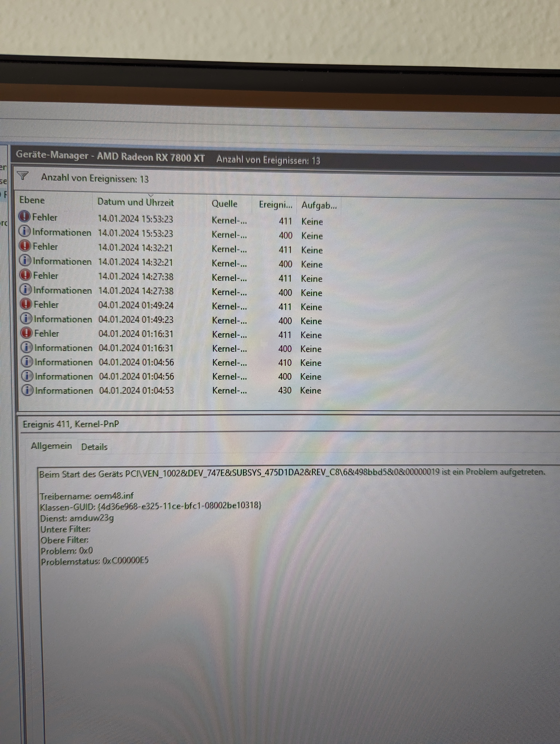This screenshot has height=744, width=560.
Task: Click the error icon of the 15:53:23 Fehler event
Action: pyautogui.click(x=25, y=217)
